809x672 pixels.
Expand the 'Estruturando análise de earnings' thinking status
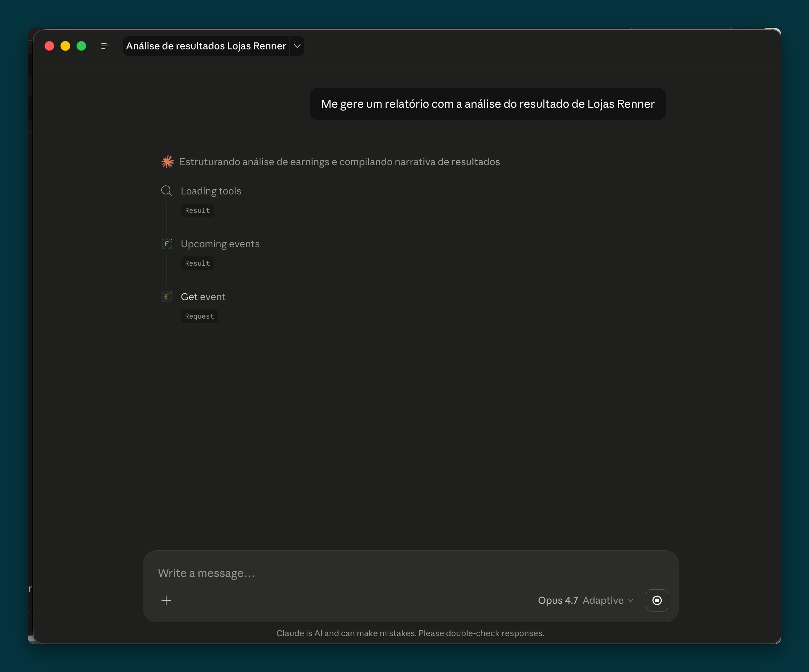[x=339, y=162]
